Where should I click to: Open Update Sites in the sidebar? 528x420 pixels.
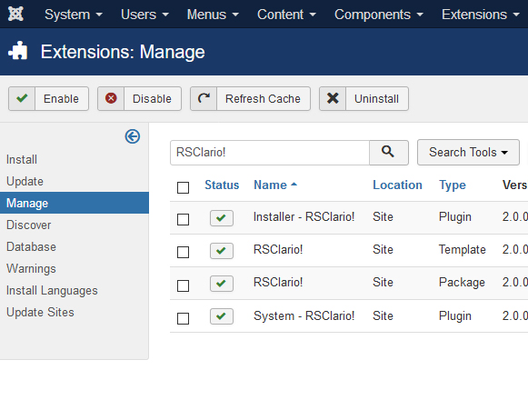(40, 312)
